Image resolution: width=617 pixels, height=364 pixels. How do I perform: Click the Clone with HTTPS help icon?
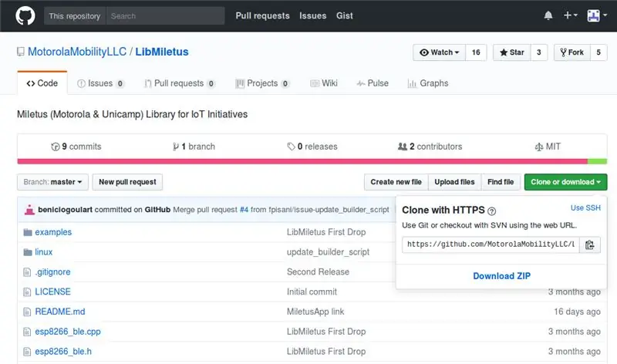click(491, 211)
